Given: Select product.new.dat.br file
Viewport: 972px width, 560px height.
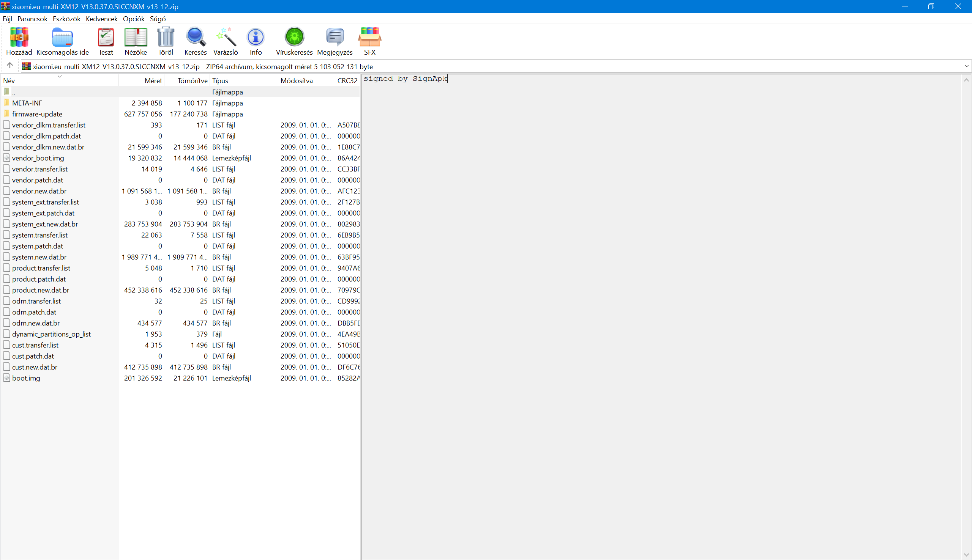Looking at the screenshot, I should tap(40, 290).
